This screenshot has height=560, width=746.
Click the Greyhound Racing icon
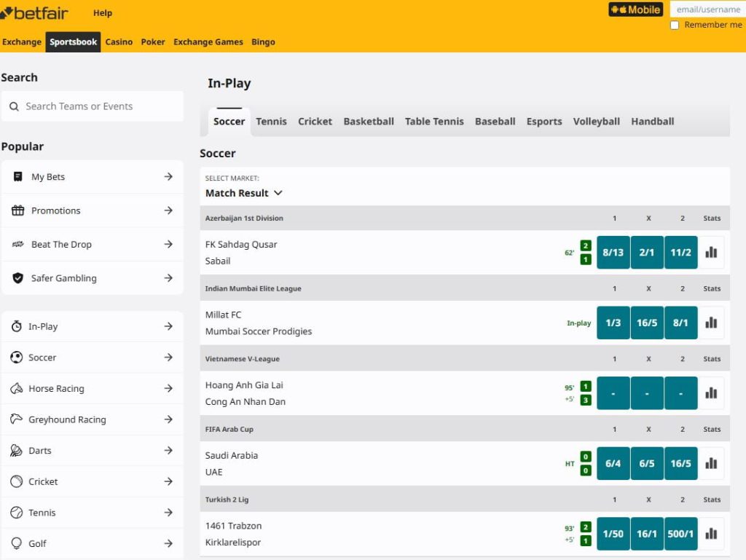pyautogui.click(x=17, y=419)
